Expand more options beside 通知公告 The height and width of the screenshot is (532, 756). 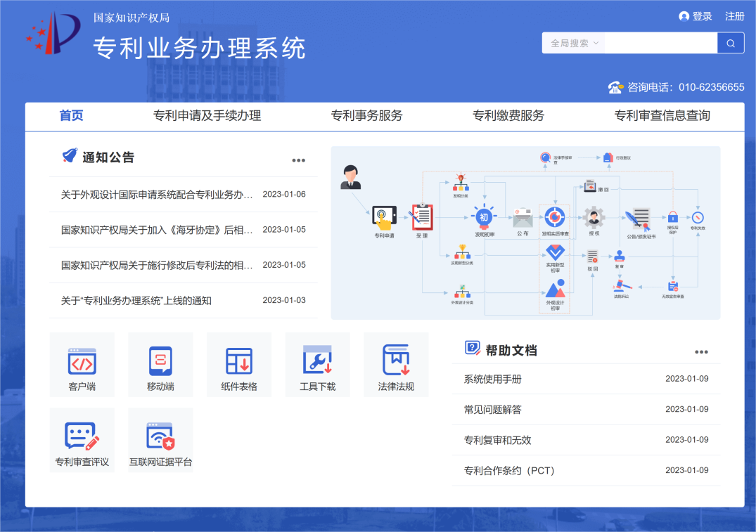(x=299, y=160)
